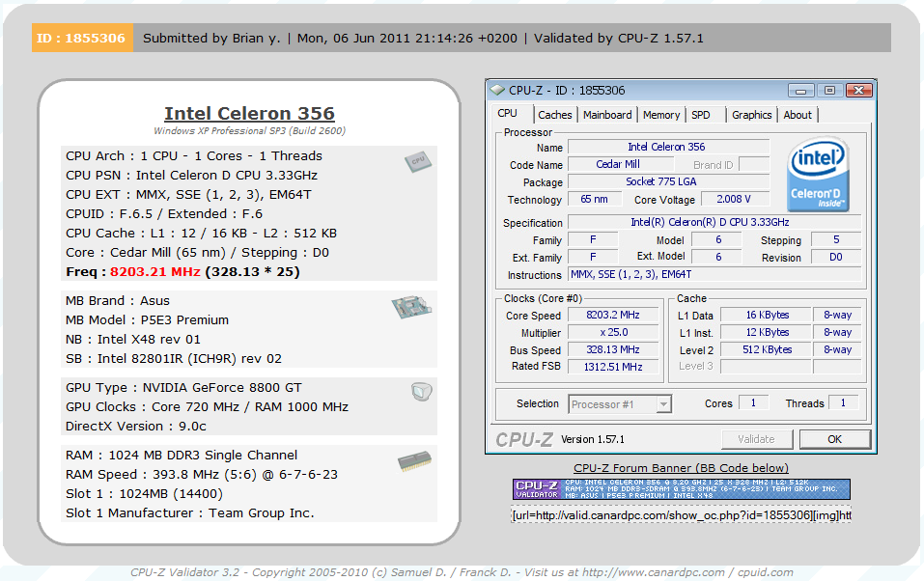Click the RAM Speed 393.8 MHz line

202,474
